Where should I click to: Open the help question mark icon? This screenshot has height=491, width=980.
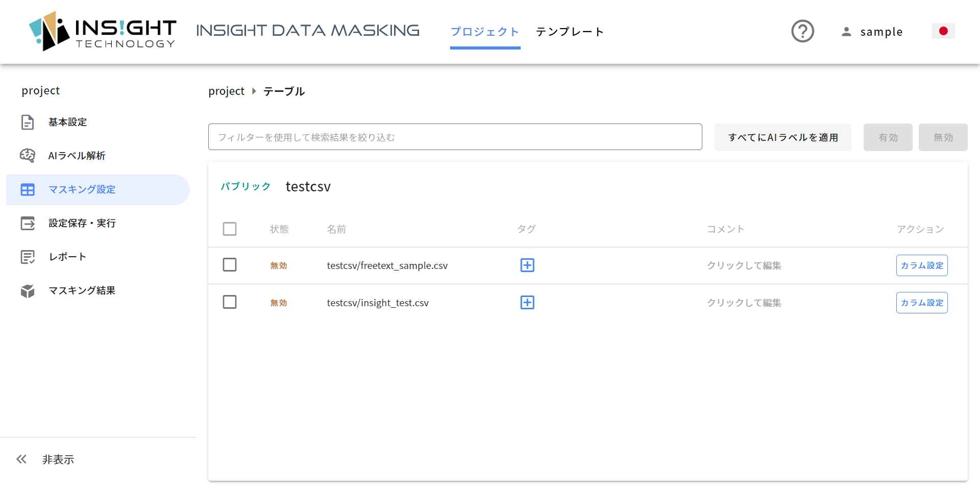802,31
